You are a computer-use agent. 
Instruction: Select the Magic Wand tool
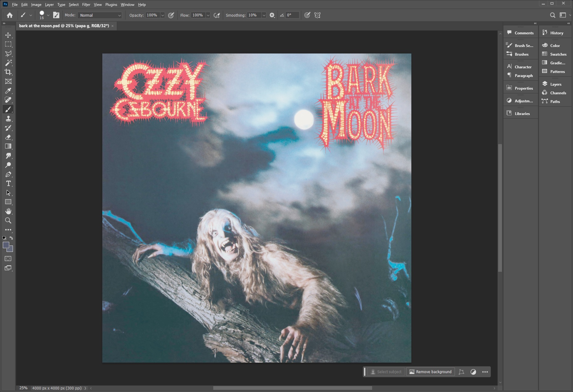point(8,63)
